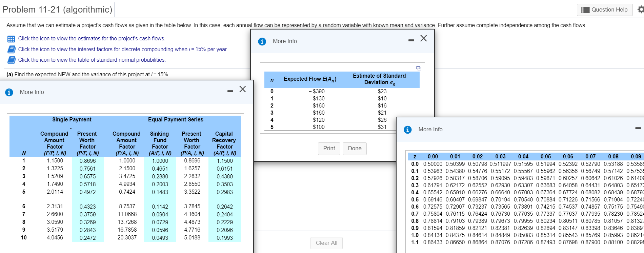Click the Estimate of Standard Deviation column header
This screenshot has height=253, width=644.
379,79
